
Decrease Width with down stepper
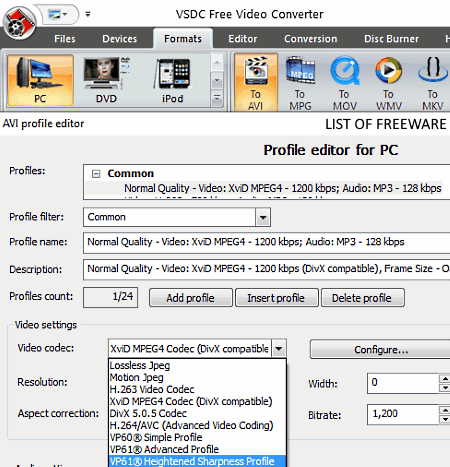445,388
